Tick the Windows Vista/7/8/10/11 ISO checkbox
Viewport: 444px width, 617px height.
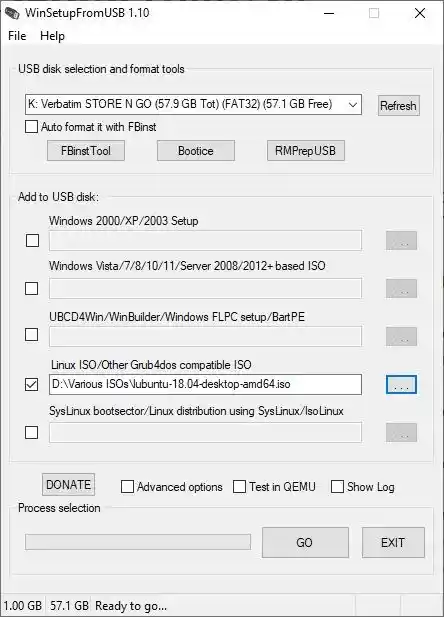(x=31, y=288)
